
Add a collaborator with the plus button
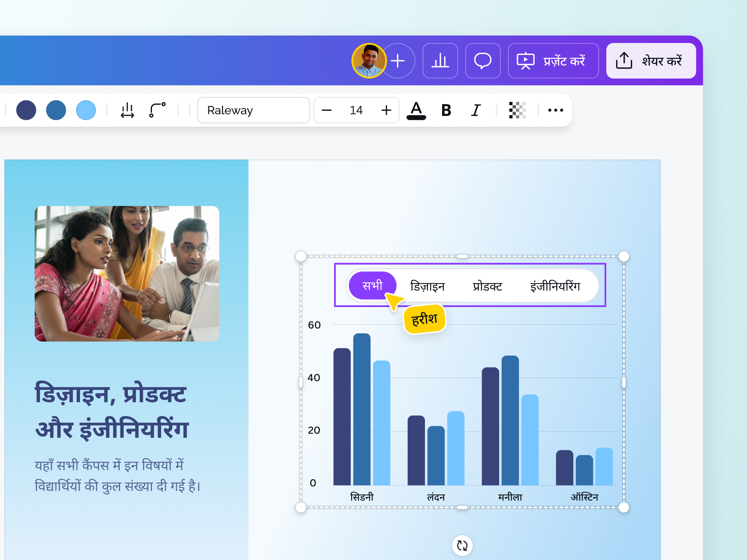coord(398,61)
